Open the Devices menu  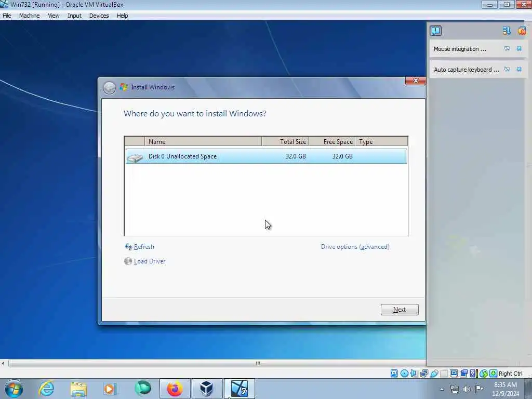point(99,16)
